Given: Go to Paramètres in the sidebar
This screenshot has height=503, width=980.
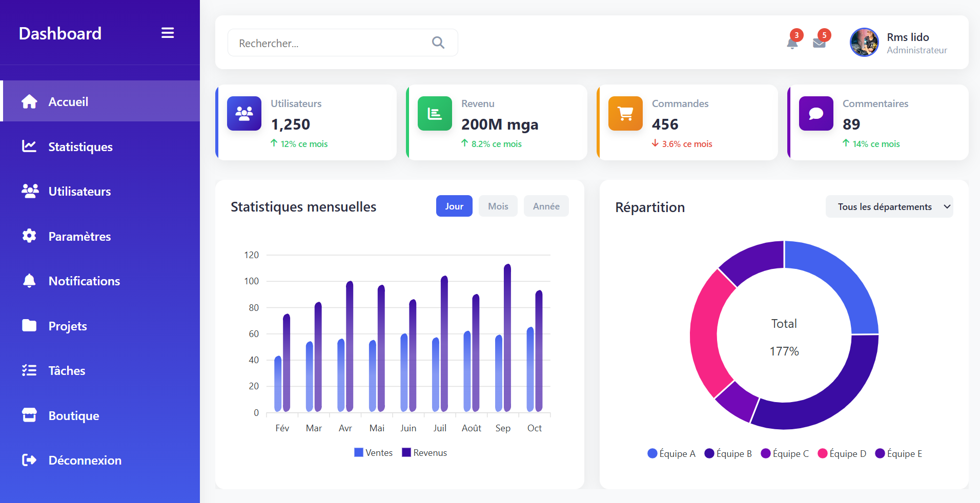Looking at the screenshot, I should pos(79,237).
